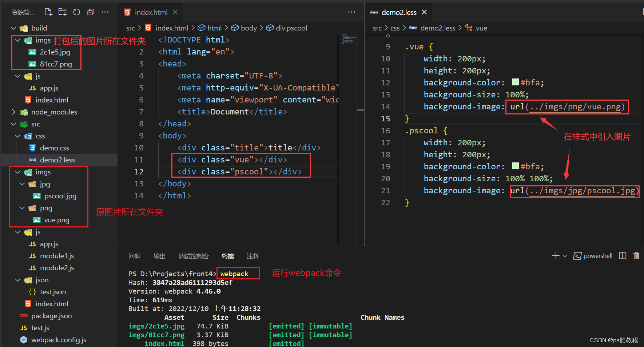Refresh the explorer file tree

pos(76,12)
